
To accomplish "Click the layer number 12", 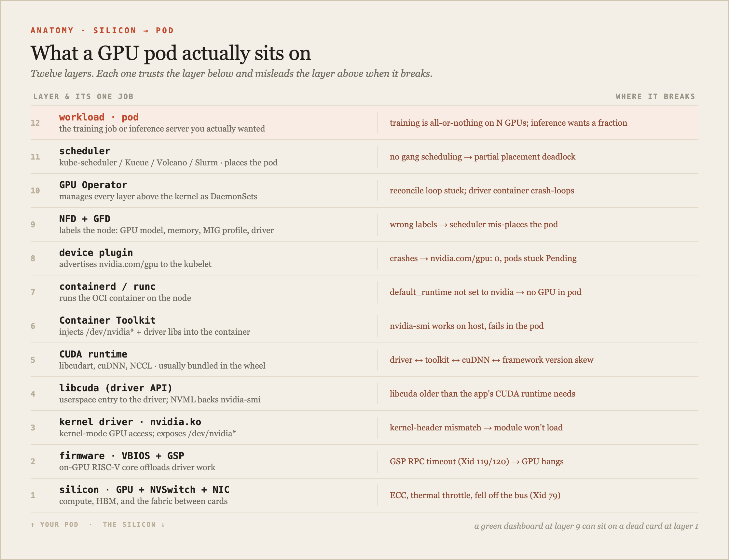I will pos(35,123).
